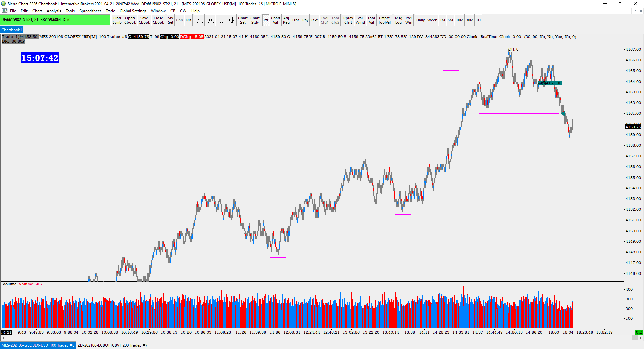Open the CW menu
Viewport: 644px width, 349px height.
pyautogui.click(x=183, y=11)
